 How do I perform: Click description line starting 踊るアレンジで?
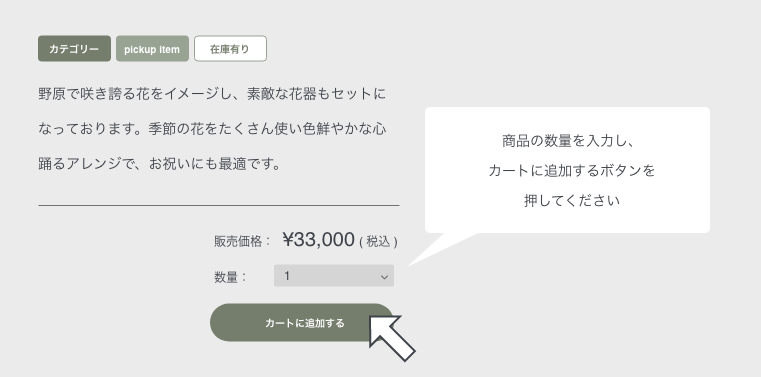pyautogui.click(x=160, y=164)
